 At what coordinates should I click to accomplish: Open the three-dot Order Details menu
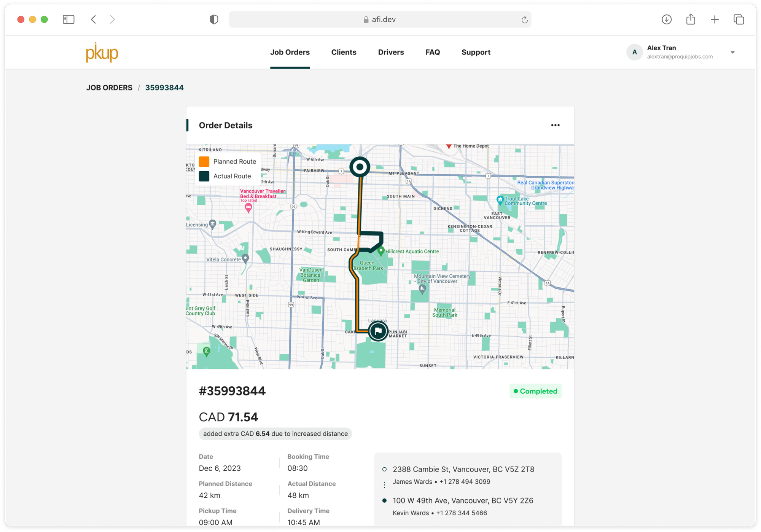click(555, 125)
